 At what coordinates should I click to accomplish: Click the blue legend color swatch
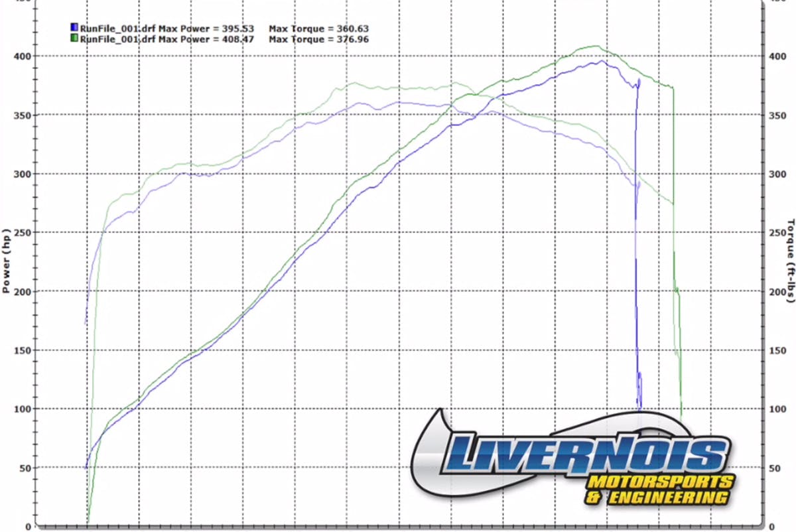74,29
